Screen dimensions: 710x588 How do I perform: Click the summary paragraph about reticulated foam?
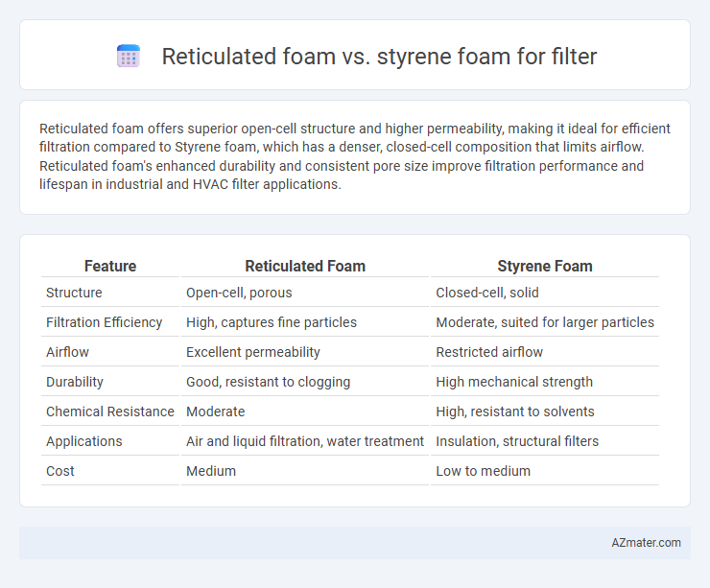tap(355, 156)
